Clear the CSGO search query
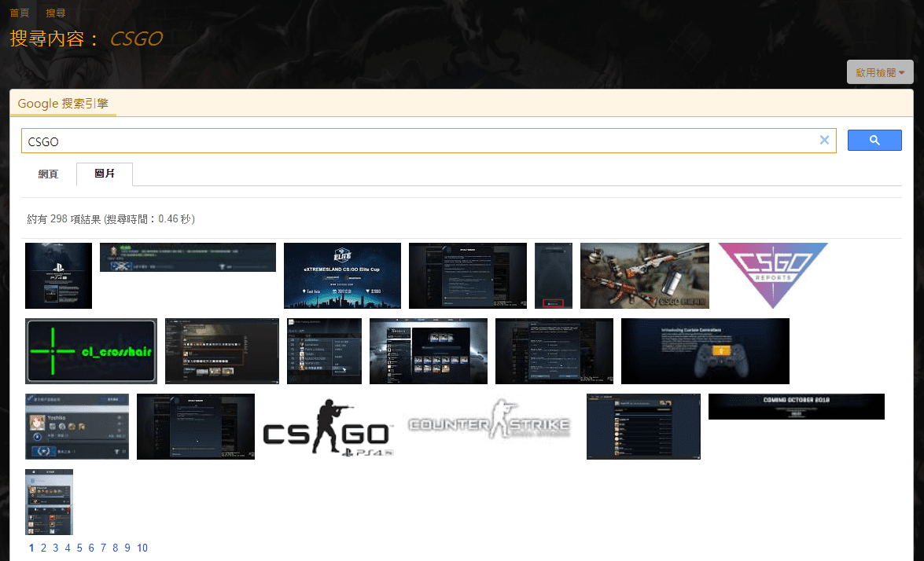Image resolution: width=924 pixels, height=561 pixels. pyautogui.click(x=824, y=140)
